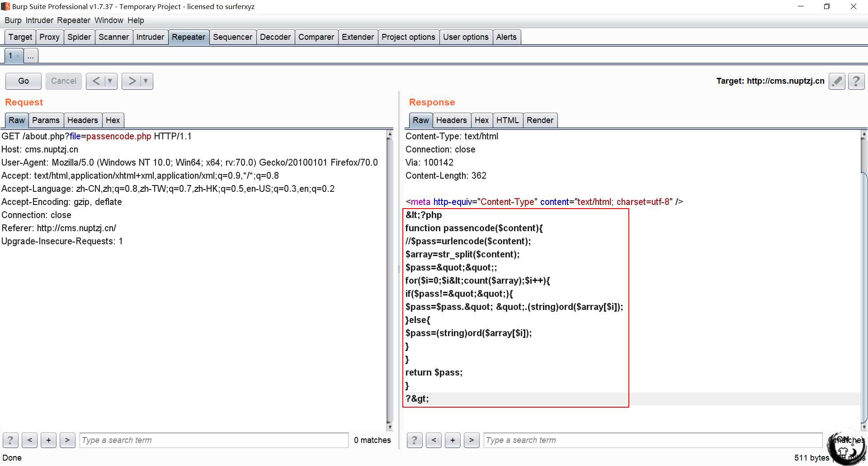This screenshot has height=466, width=868.
Task: Focus the response search term field
Action: tap(653, 440)
